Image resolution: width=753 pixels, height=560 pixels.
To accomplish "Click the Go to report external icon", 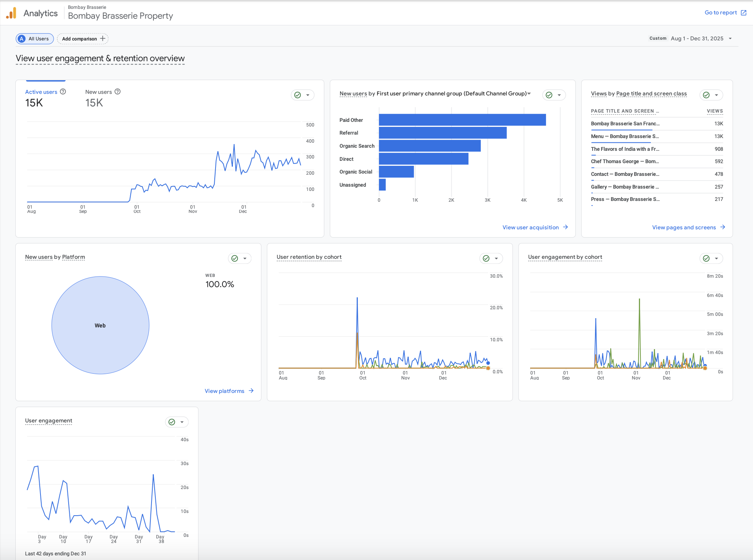I will coord(744,13).
